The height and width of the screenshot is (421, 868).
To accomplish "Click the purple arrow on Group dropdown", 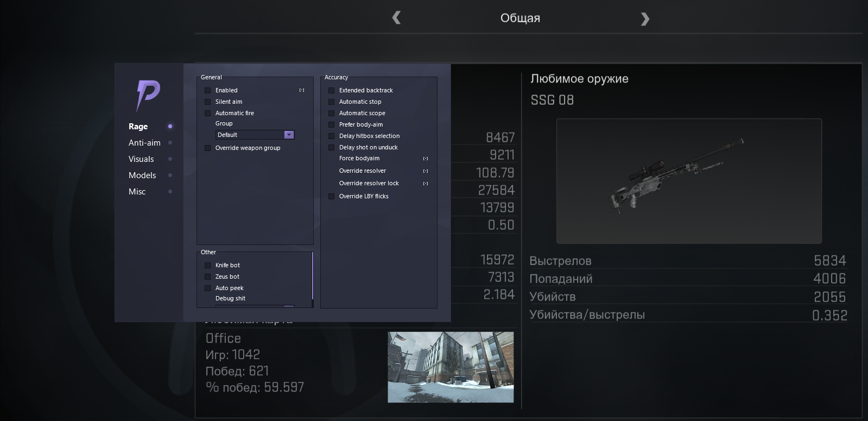I will [x=289, y=135].
